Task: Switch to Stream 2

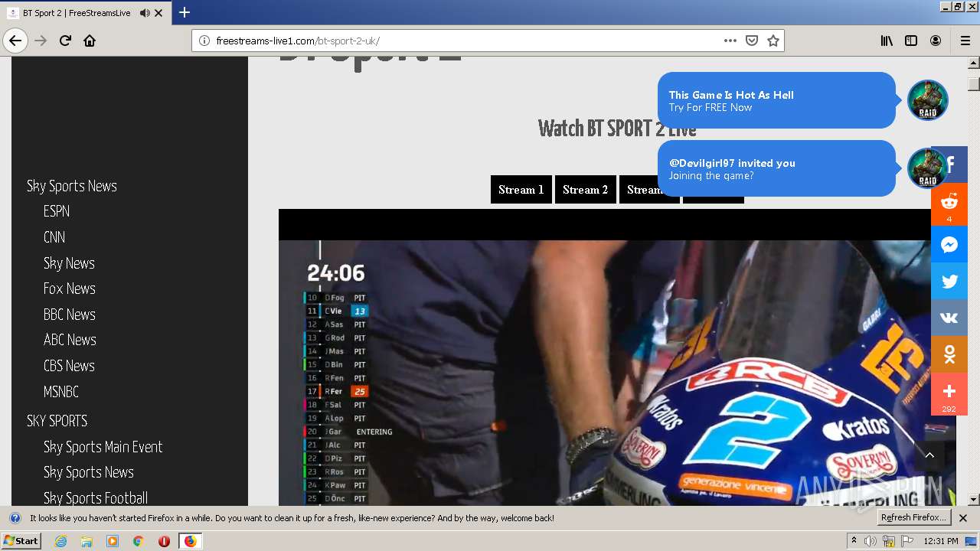Action: tap(586, 190)
